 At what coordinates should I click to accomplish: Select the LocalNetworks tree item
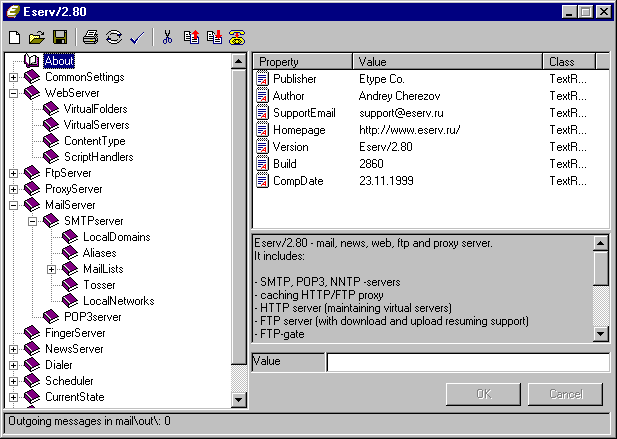point(118,301)
